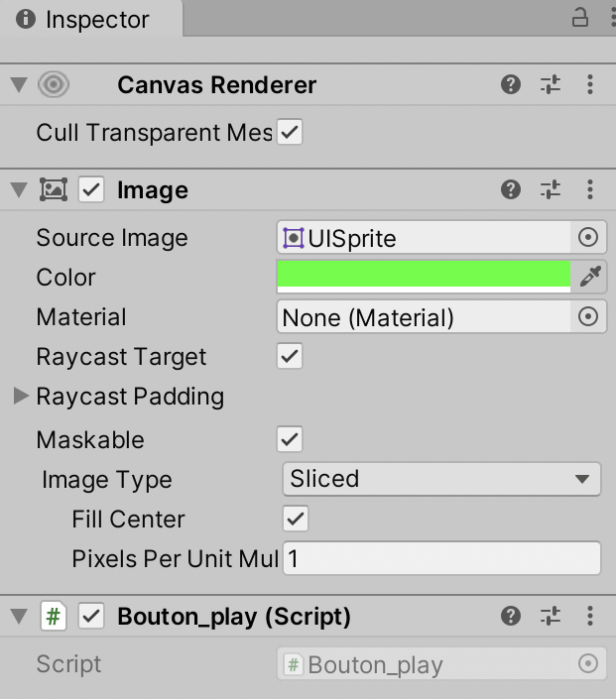Open Image component presets icon
Image resolution: width=616 pixels, height=699 pixels.
(x=551, y=190)
